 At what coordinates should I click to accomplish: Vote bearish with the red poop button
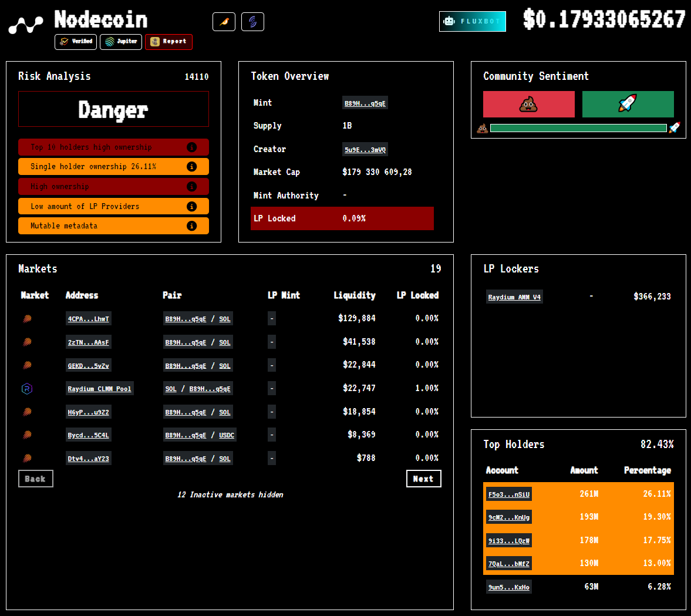529,104
